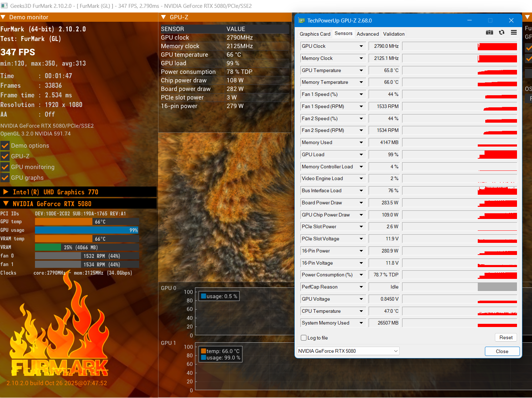Click the GPU-Z app icon in title bar
532x398 pixels.
tap(302, 21)
